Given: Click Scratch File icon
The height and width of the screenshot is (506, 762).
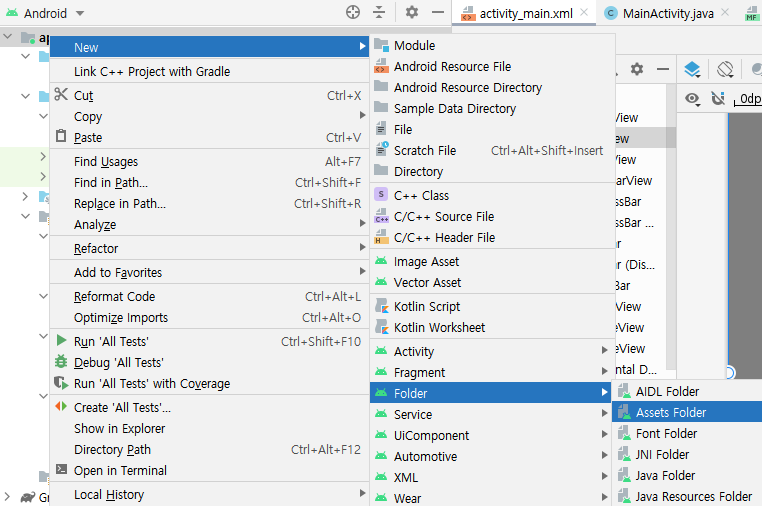Looking at the screenshot, I should [382, 149].
